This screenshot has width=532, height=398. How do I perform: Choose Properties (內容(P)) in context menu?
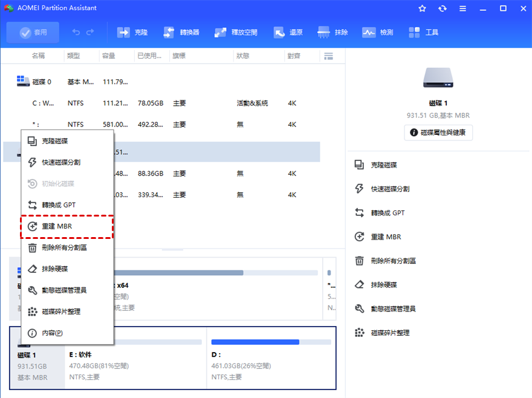(67, 333)
